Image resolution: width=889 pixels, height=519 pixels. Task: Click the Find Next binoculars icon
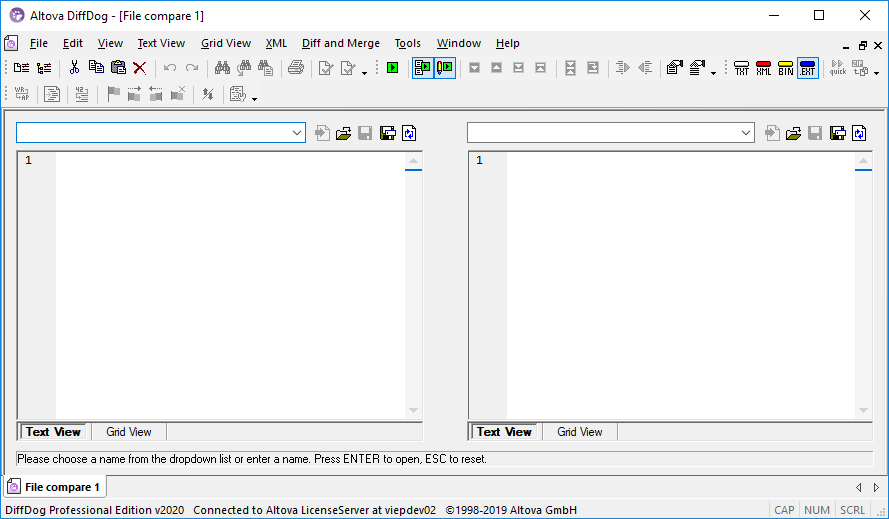point(244,68)
